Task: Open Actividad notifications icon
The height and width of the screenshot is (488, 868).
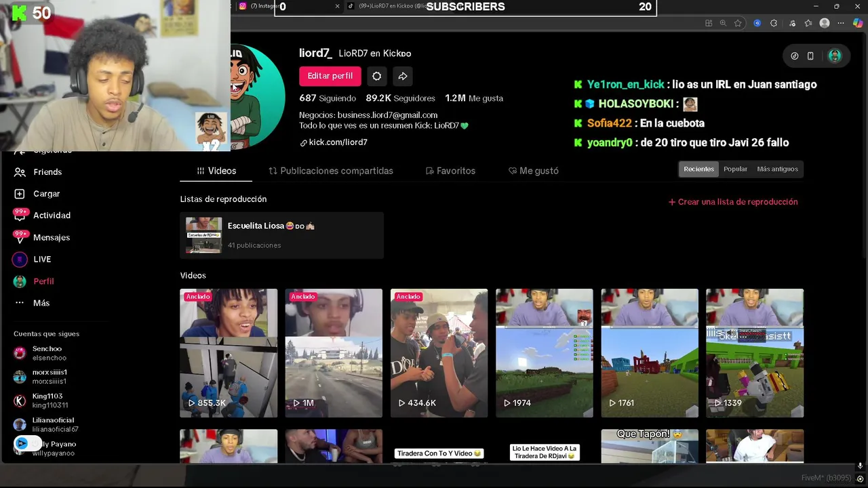Action: click(x=20, y=216)
